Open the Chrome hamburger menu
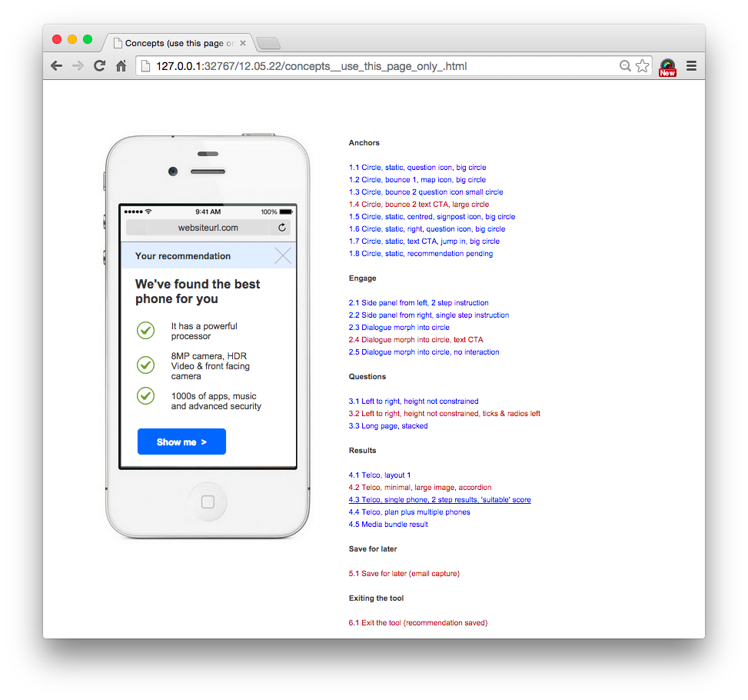The image size is (748, 700). (691, 66)
